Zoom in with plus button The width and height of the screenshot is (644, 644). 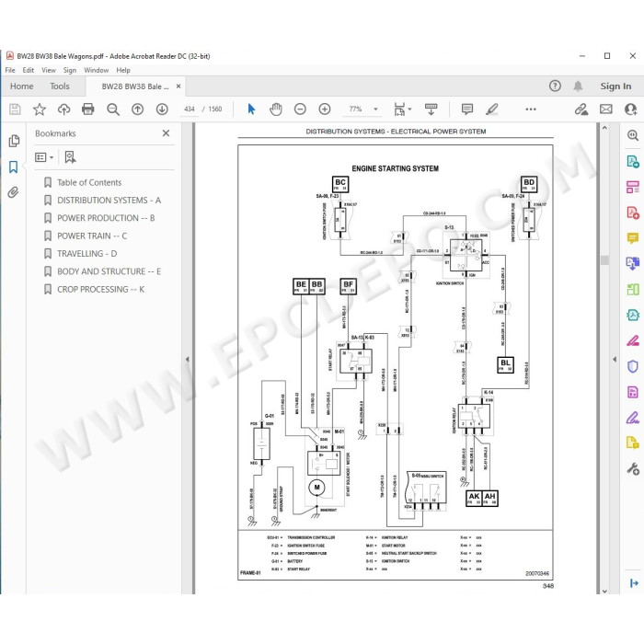point(325,109)
